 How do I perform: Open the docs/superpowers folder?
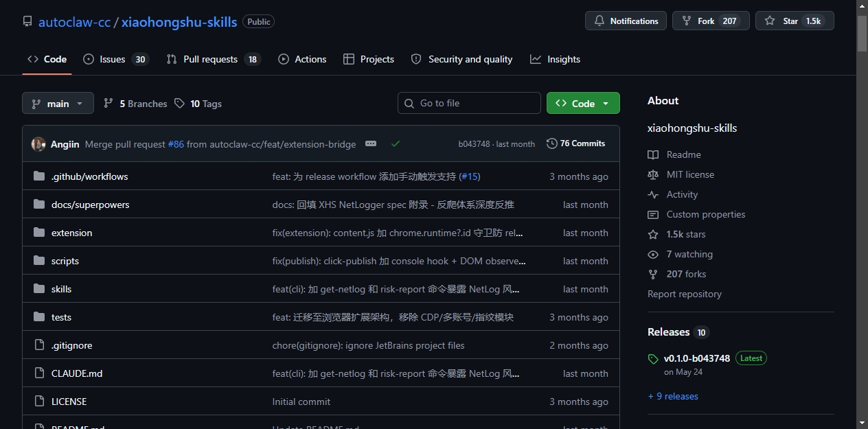pyautogui.click(x=90, y=205)
